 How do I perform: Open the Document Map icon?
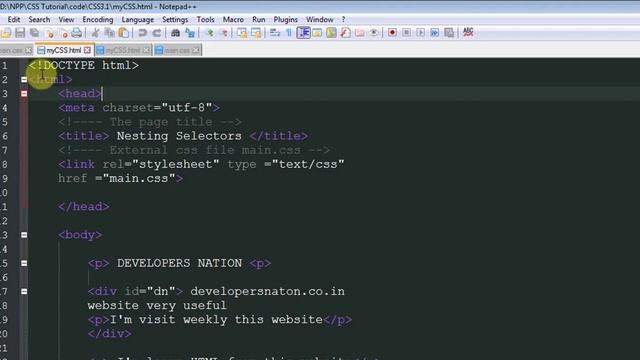click(x=331, y=33)
